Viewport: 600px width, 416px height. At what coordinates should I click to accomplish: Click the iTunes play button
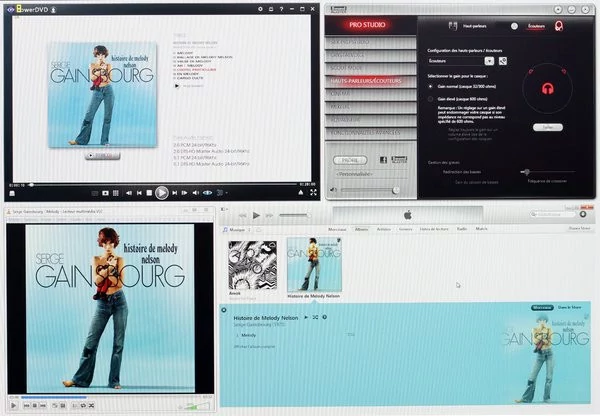coord(256,215)
